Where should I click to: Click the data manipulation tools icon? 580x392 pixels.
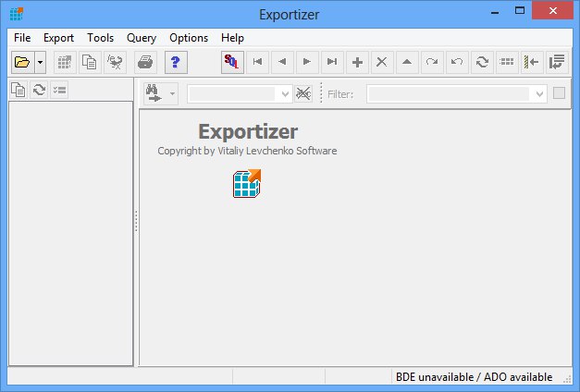[115, 62]
